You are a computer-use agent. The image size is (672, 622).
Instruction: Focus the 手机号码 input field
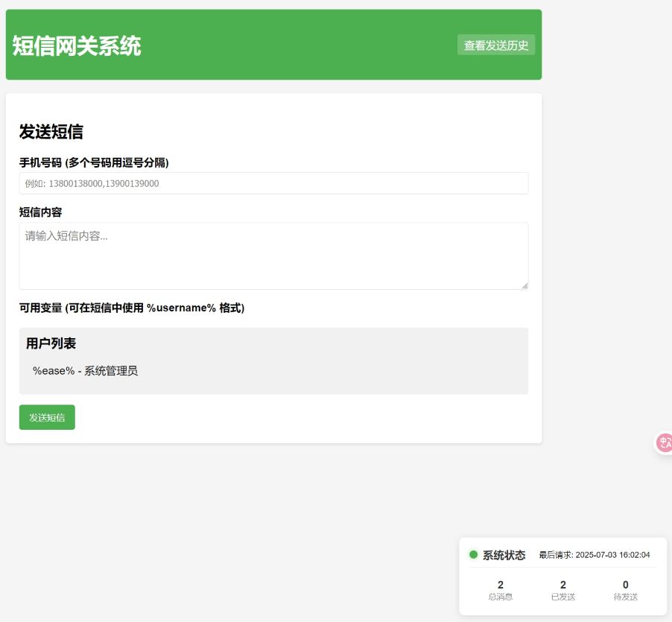pyautogui.click(x=273, y=183)
